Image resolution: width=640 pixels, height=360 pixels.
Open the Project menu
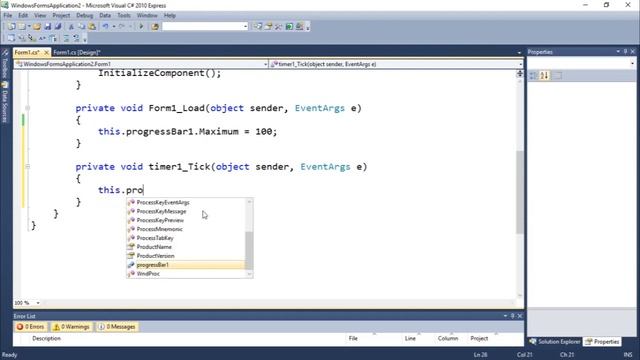tap(61, 16)
